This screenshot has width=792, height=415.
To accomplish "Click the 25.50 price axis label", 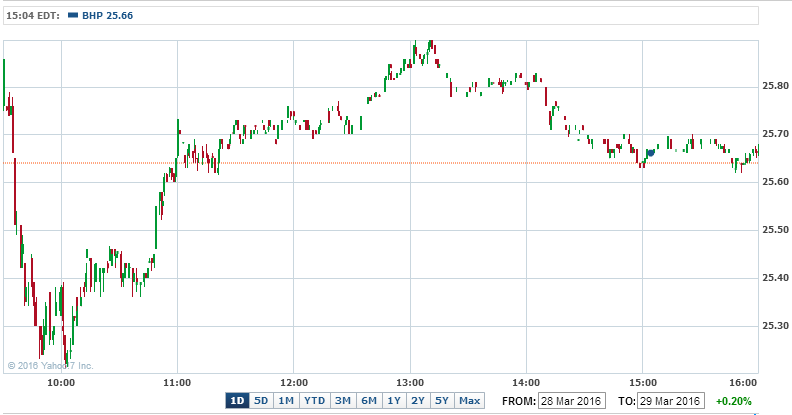I will tap(775, 230).
